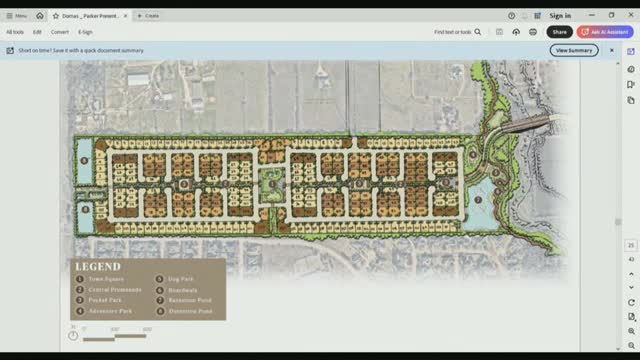Star the current document tab

(56, 16)
